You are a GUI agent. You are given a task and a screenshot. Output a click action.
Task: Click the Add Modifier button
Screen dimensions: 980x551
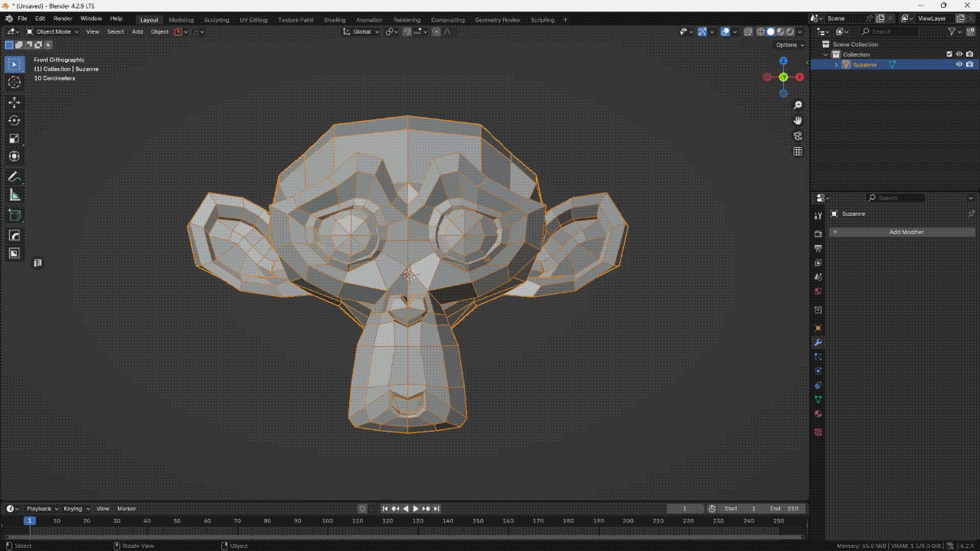[x=902, y=232]
